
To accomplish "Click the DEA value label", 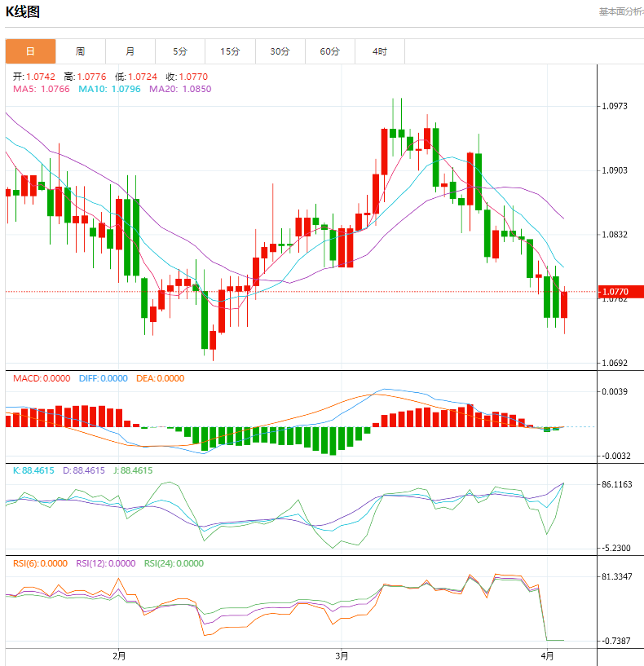I will tap(160, 378).
